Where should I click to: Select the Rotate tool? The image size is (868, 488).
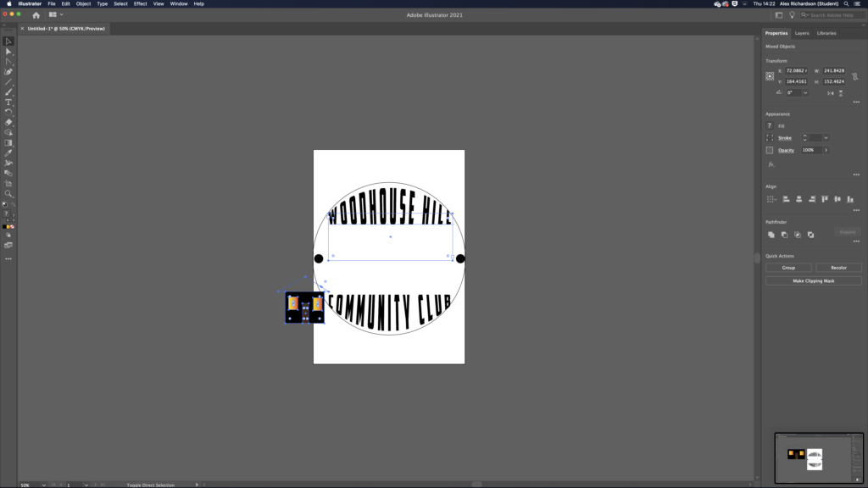click(x=8, y=113)
